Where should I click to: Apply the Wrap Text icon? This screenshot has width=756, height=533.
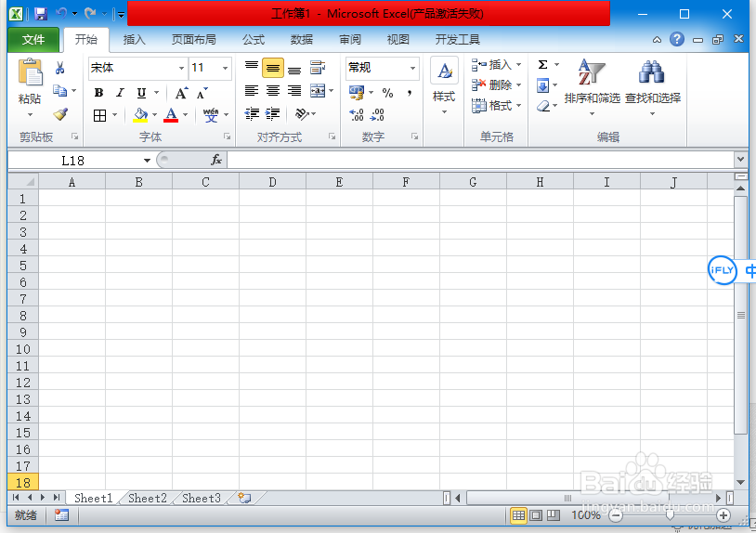318,68
